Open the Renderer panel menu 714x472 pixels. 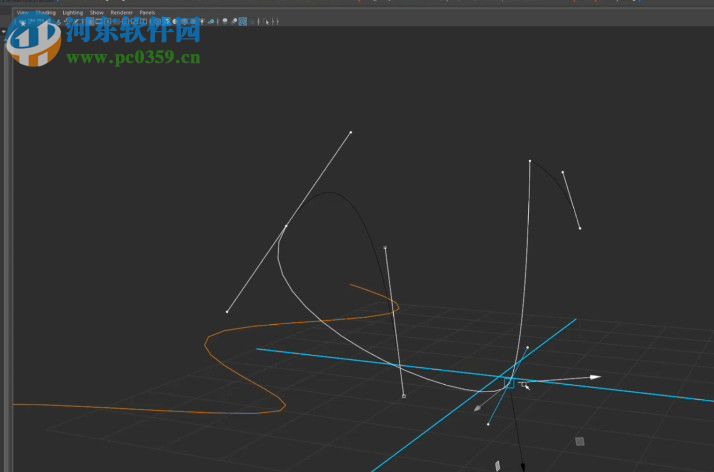(x=122, y=13)
